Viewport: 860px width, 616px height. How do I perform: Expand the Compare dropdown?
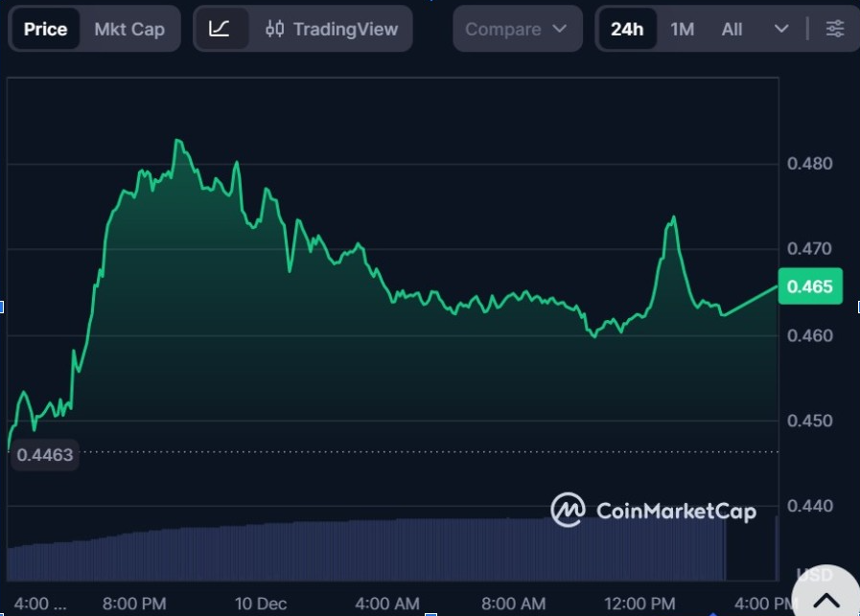pos(517,29)
